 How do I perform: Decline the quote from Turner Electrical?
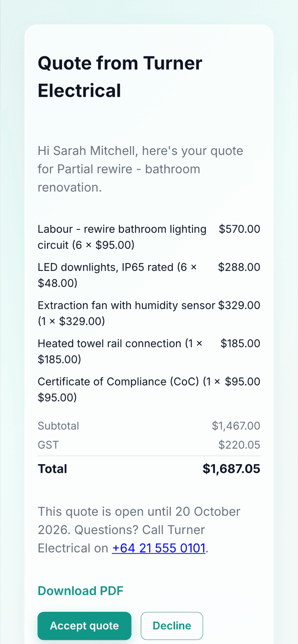click(x=172, y=626)
